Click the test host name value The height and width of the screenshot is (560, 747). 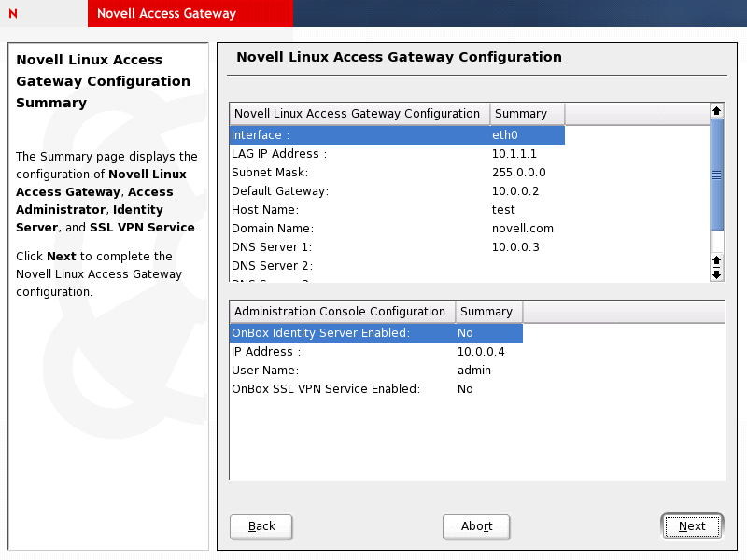click(503, 209)
